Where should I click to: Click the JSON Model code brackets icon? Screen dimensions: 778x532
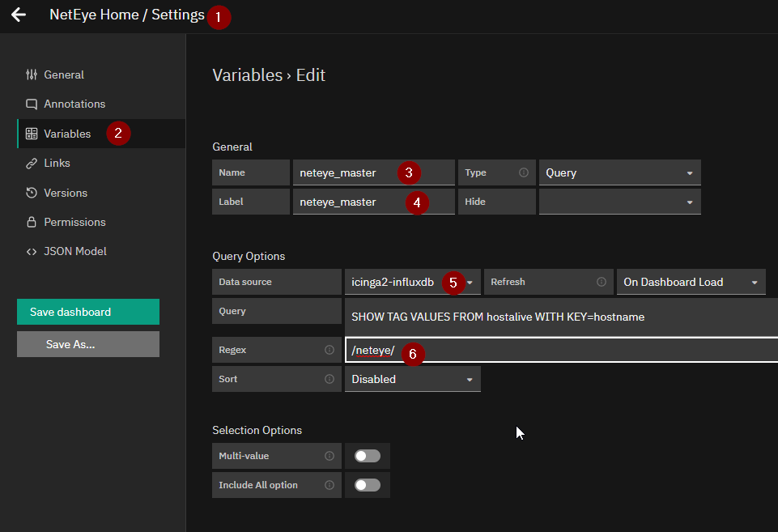[32, 252]
